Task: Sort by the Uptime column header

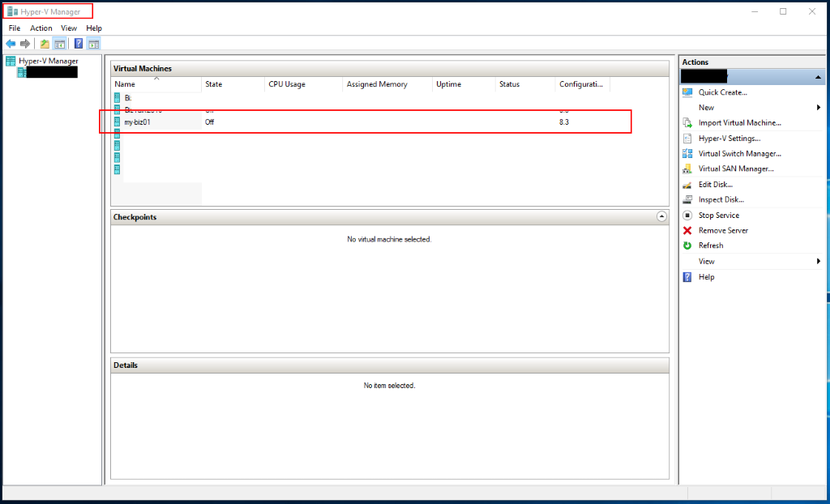Action: (x=464, y=84)
